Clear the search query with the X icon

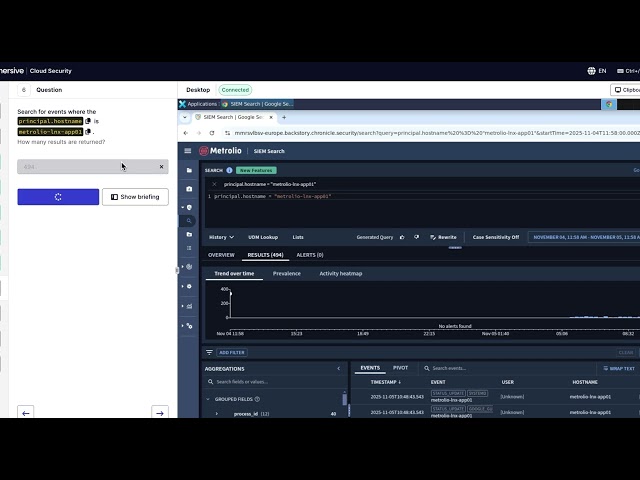[214, 184]
